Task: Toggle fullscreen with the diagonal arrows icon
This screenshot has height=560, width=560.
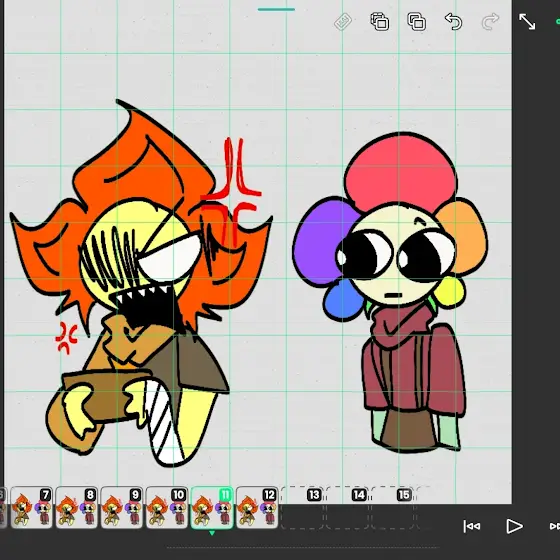Action: (527, 21)
